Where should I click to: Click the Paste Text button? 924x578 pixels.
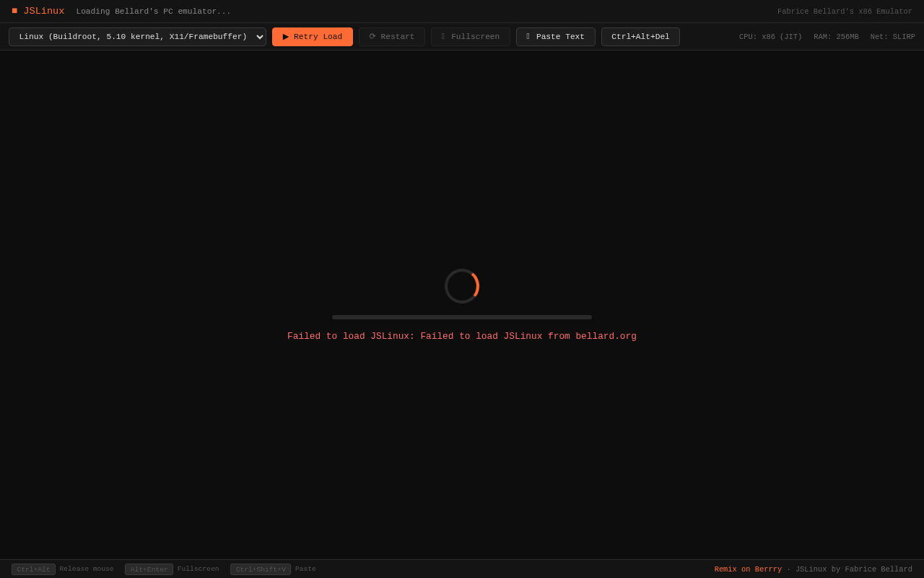[556, 37]
